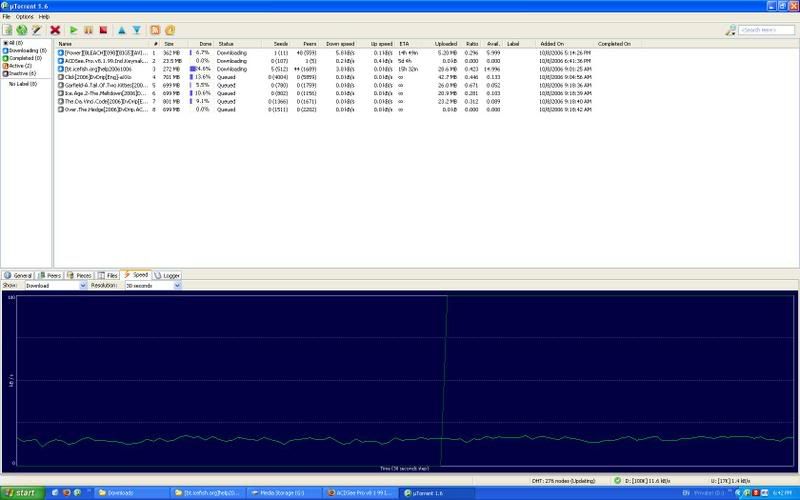Screen dimensions: 800x500
Task: Click the Windows Start button
Action: [22, 493]
